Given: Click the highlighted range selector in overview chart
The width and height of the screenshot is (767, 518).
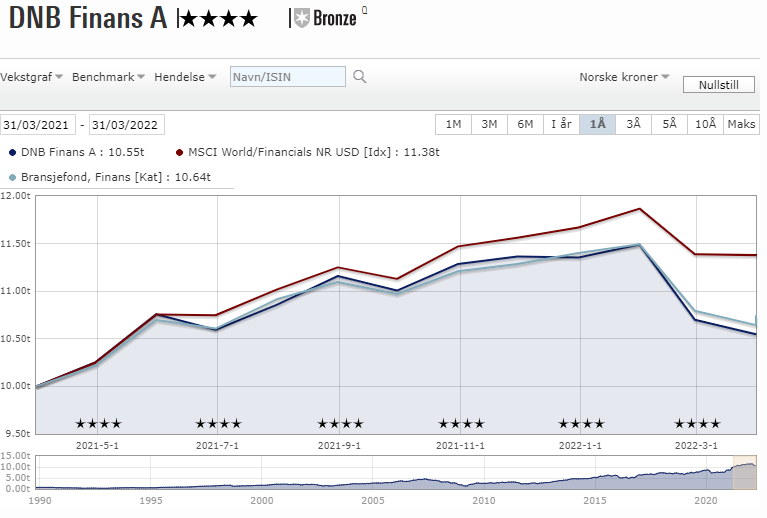Looking at the screenshot, I should click(x=744, y=472).
